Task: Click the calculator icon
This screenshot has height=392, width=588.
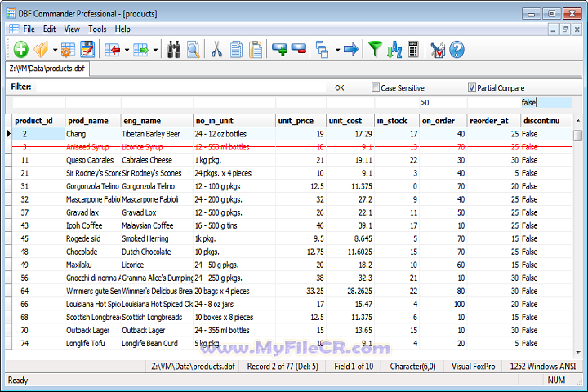Action: (x=413, y=50)
